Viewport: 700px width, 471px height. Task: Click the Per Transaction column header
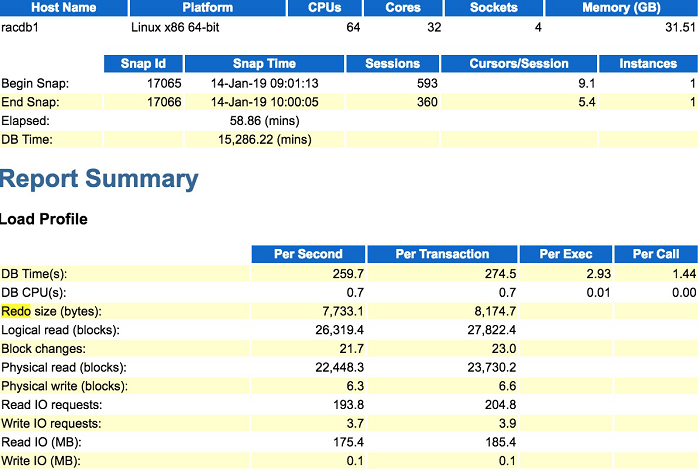[441, 254]
